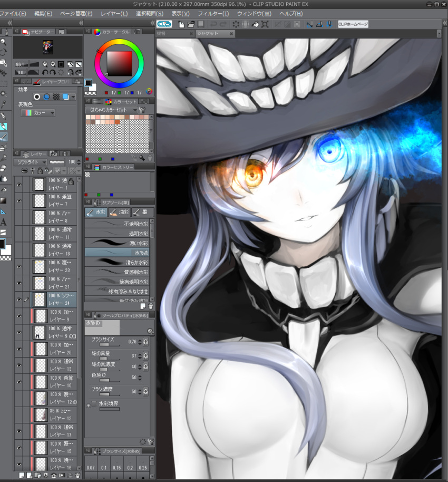448x482 pixels.
Task: Increase layer opacity with the stepper next to 100
Action: (79, 160)
